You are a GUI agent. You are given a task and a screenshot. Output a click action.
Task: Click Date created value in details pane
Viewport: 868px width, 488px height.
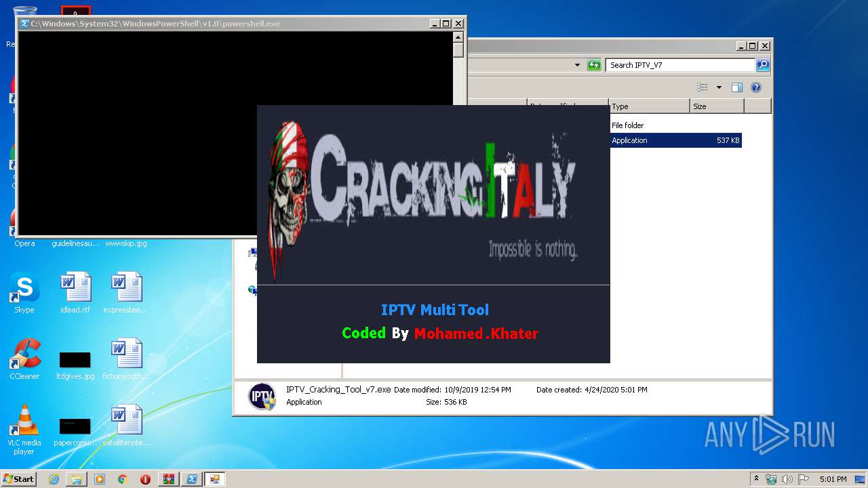616,390
